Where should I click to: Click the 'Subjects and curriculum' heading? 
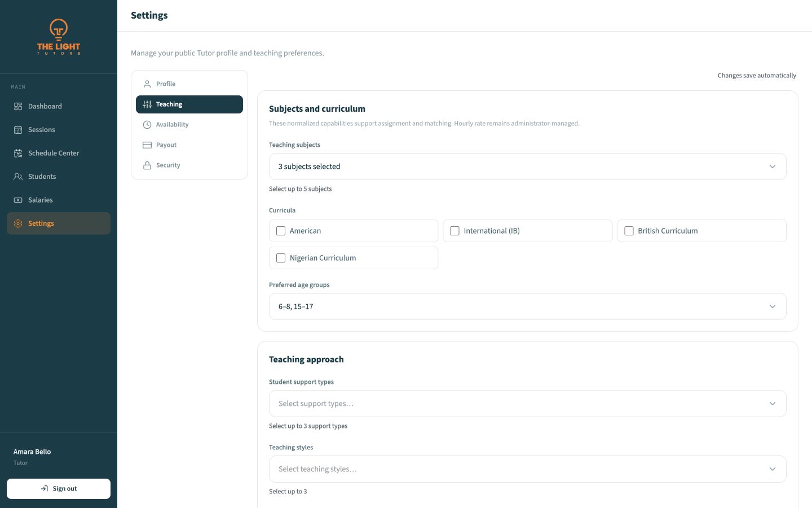pos(317,109)
